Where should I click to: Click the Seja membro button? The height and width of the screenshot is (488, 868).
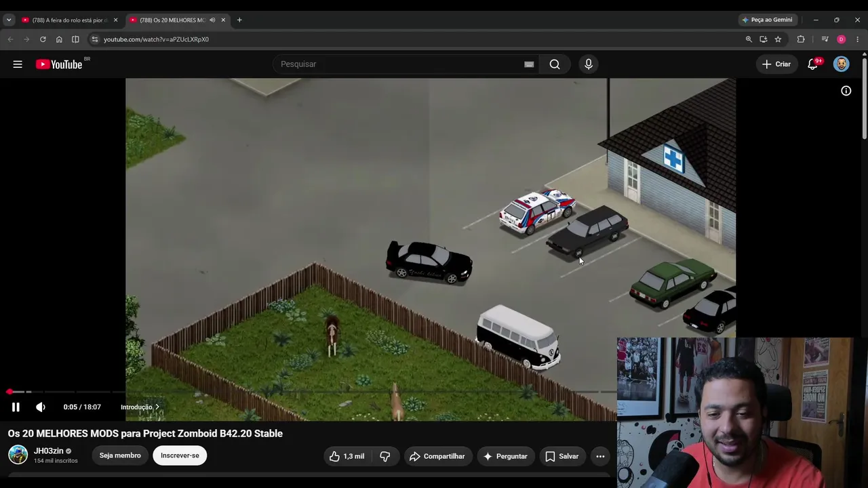(120, 455)
